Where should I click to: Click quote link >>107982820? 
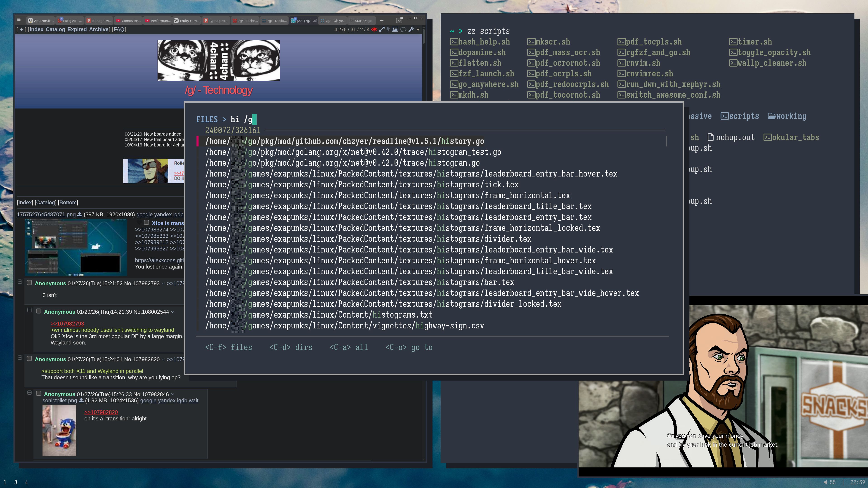point(101,412)
